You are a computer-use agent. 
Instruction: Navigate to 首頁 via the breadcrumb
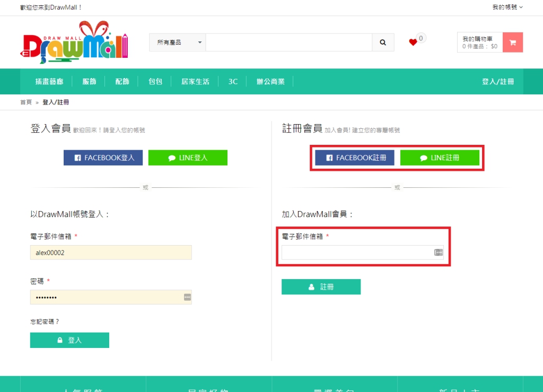click(25, 102)
